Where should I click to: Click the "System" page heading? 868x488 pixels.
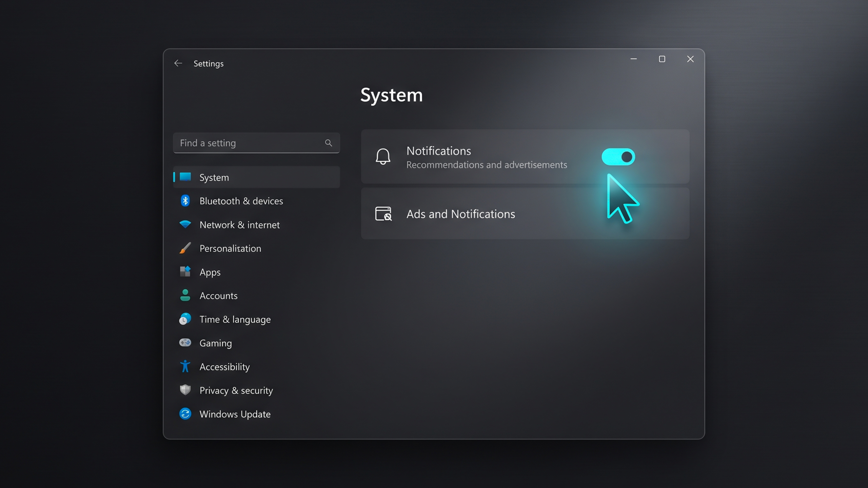pos(391,95)
